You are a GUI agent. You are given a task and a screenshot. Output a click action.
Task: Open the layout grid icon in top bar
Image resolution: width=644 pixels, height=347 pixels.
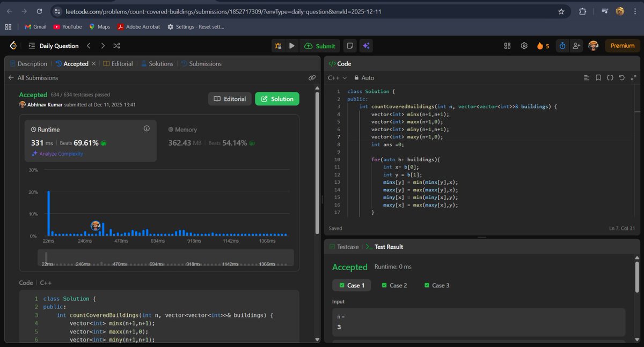tap(507, 46)
